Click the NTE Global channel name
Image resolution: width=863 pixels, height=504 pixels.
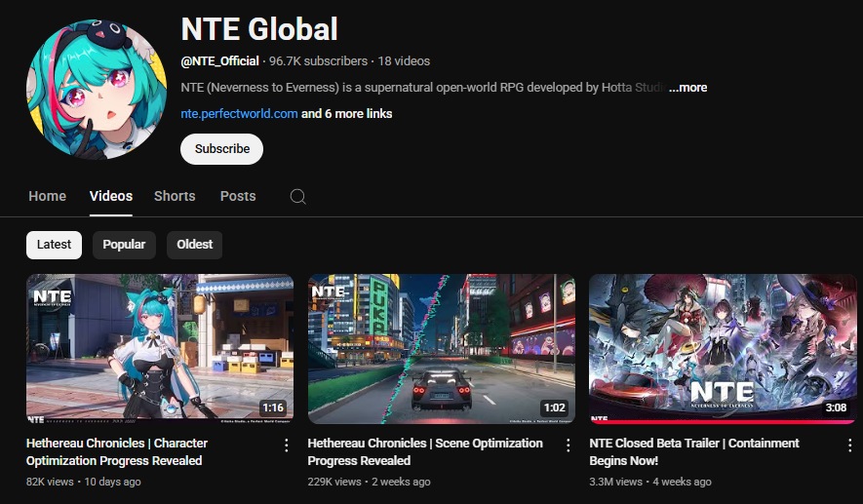click(259, 29)
